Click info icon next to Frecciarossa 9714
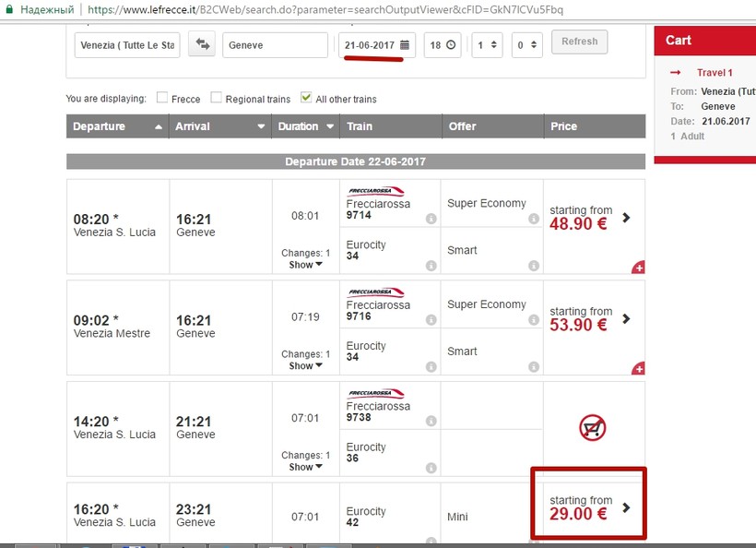 (431, 219)
